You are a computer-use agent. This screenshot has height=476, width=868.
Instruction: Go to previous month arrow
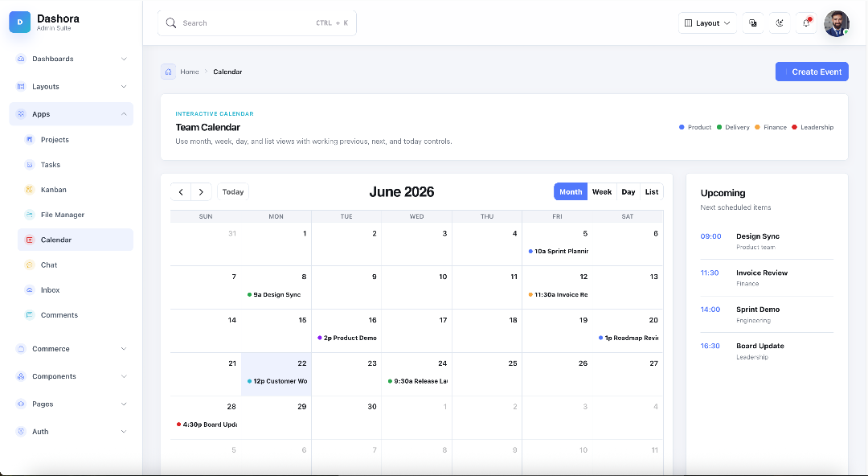[181, 191]
